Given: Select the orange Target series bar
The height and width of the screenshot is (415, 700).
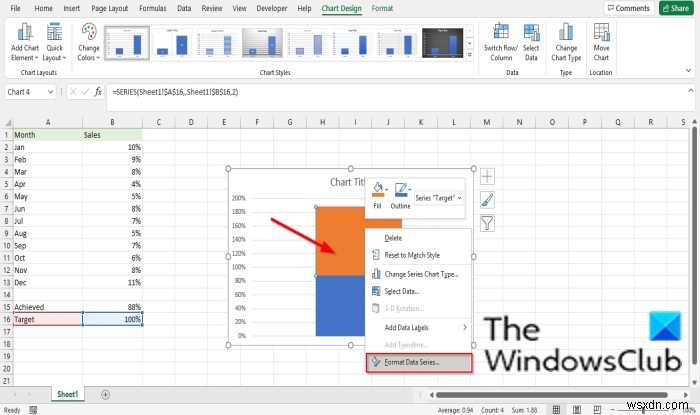Looking at the screenshot, I should [340, 241].
